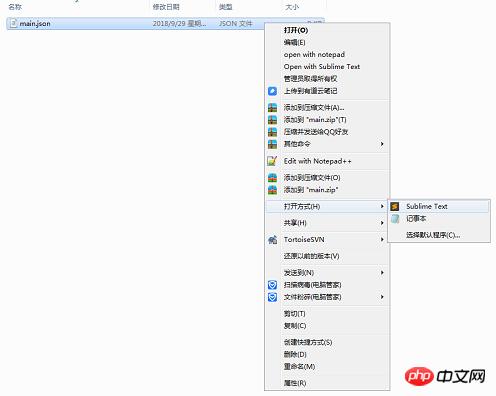This screenshot has width=496, height=396.
Task: Expand the 发送到(N) submenu arrow
Action: tap(382, 273)
